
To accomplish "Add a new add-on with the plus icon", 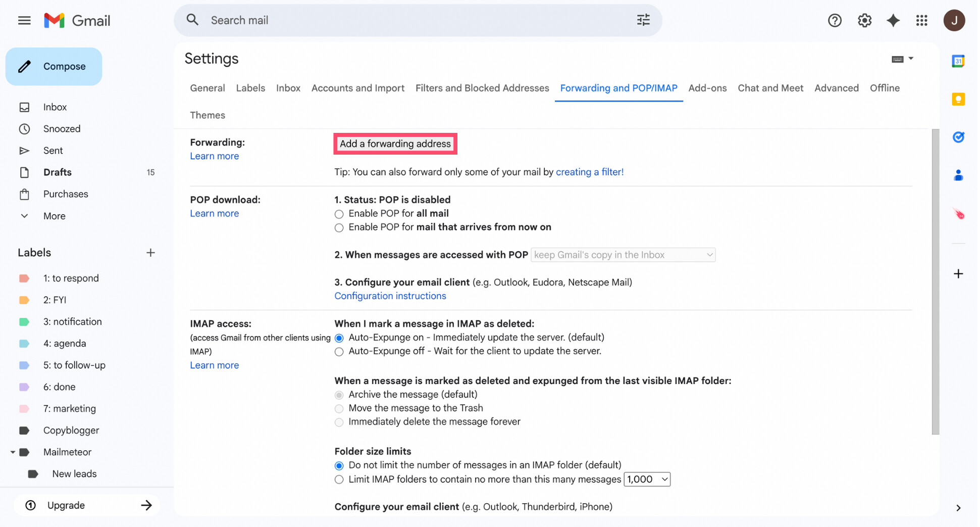I will pyautogui.click(x=958, y=274).
